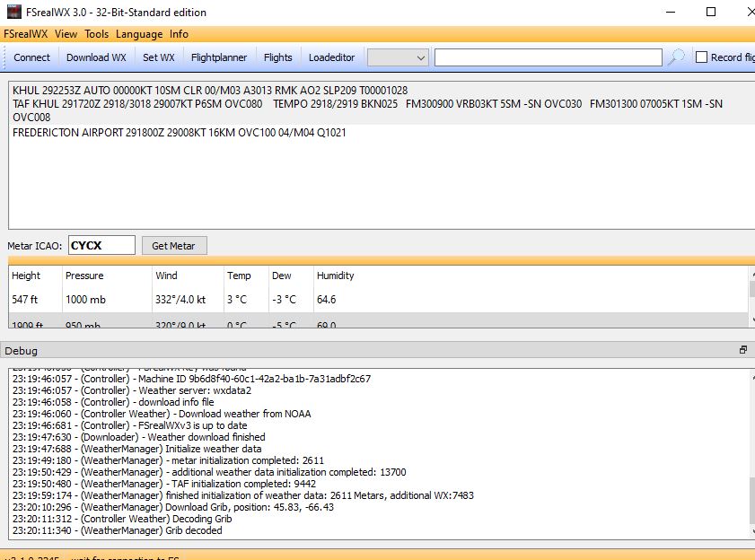Click the 'Weather server: wxdata2' log line
755x560 pixels.
click(132, 390)
